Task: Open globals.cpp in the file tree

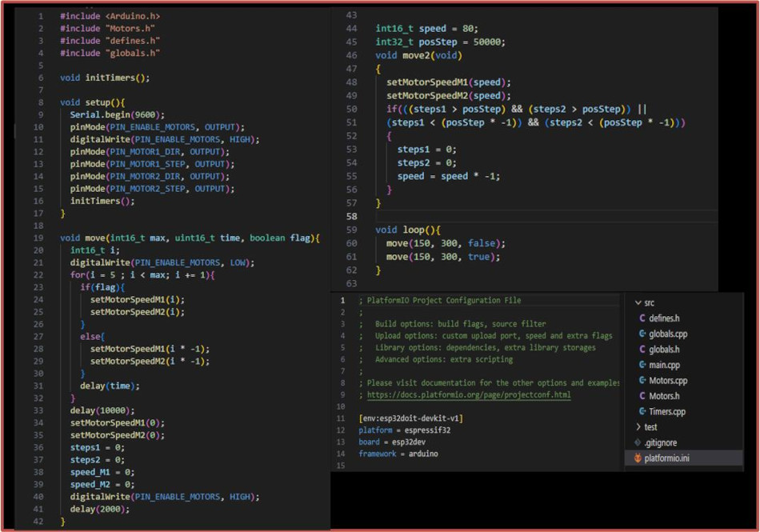Action: (668, 334)
